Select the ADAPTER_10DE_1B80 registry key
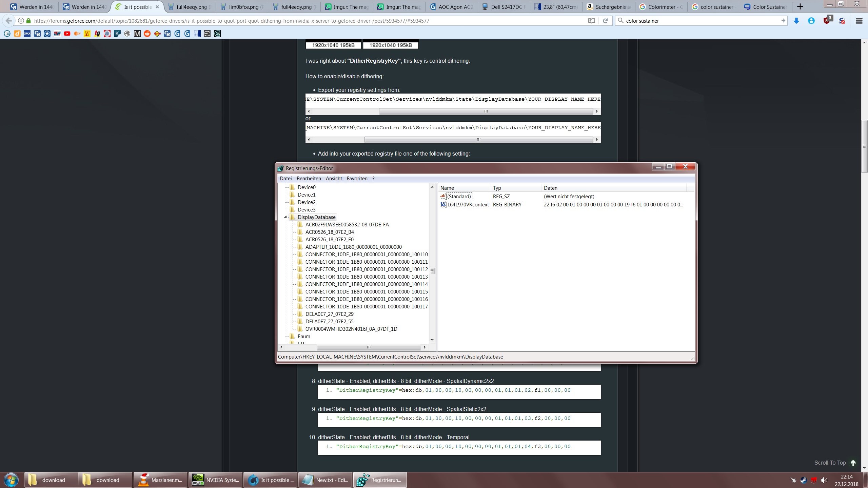This screenshot has width=868, height=488. pyautogui.click(x=353, y=247)
